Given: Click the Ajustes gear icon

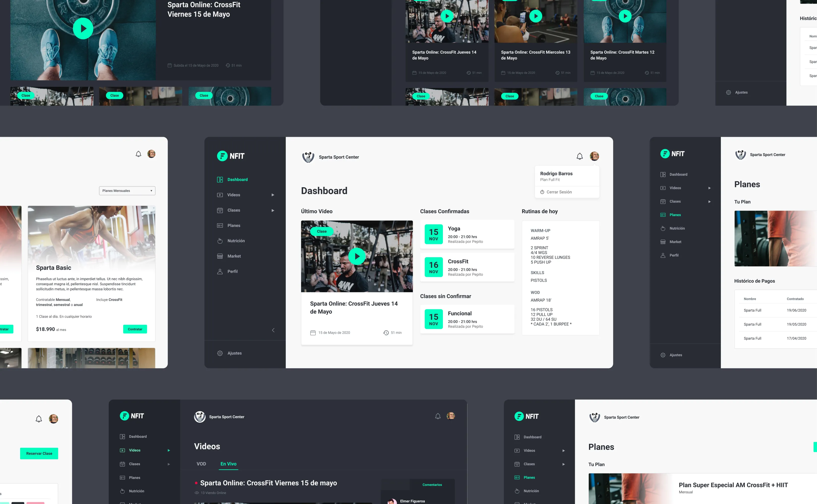Looking at the screenshot, I should 220,352.
